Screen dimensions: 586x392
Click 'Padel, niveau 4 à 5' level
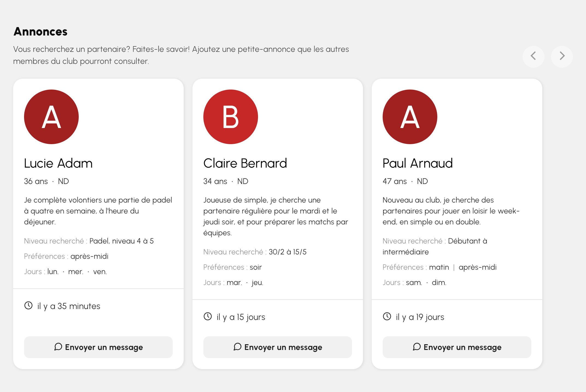coord(122,241)
